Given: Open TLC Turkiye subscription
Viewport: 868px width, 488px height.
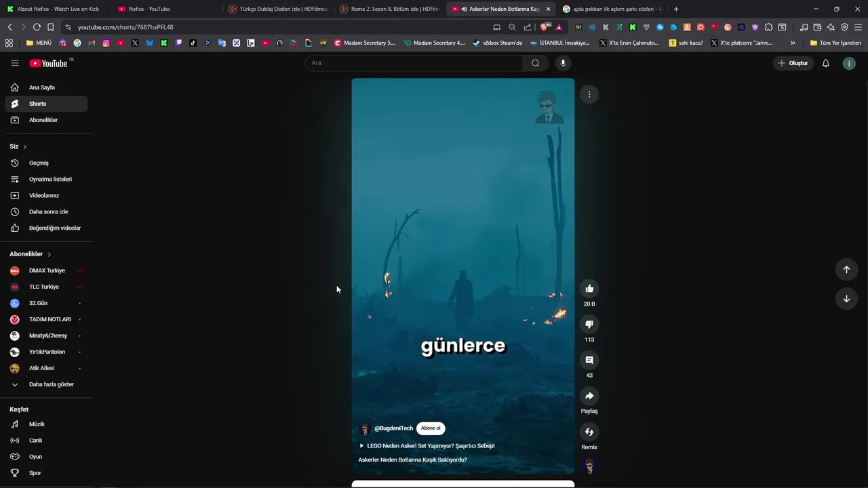Looking at the screenshot, I should point(46,287).
